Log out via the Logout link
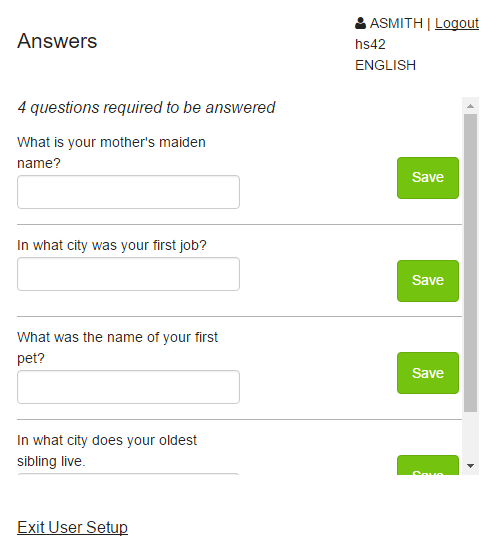 pyautogui.click(x=457, y=24)
